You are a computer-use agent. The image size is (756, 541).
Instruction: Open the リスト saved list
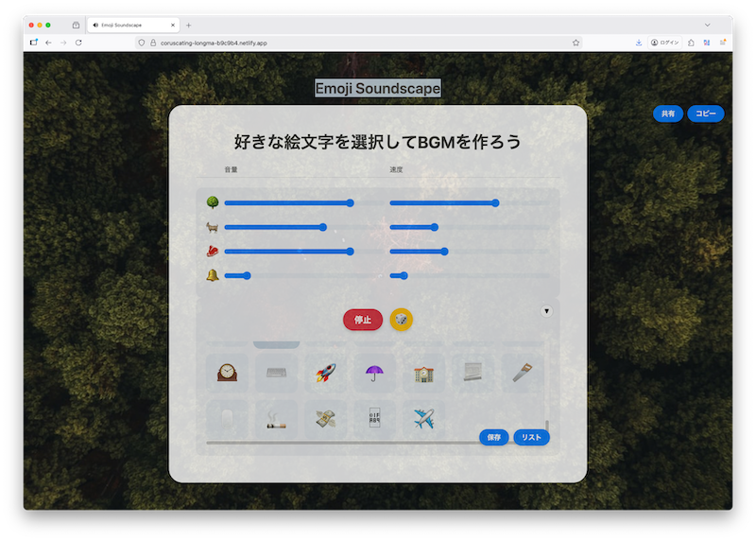click(531, 437)
